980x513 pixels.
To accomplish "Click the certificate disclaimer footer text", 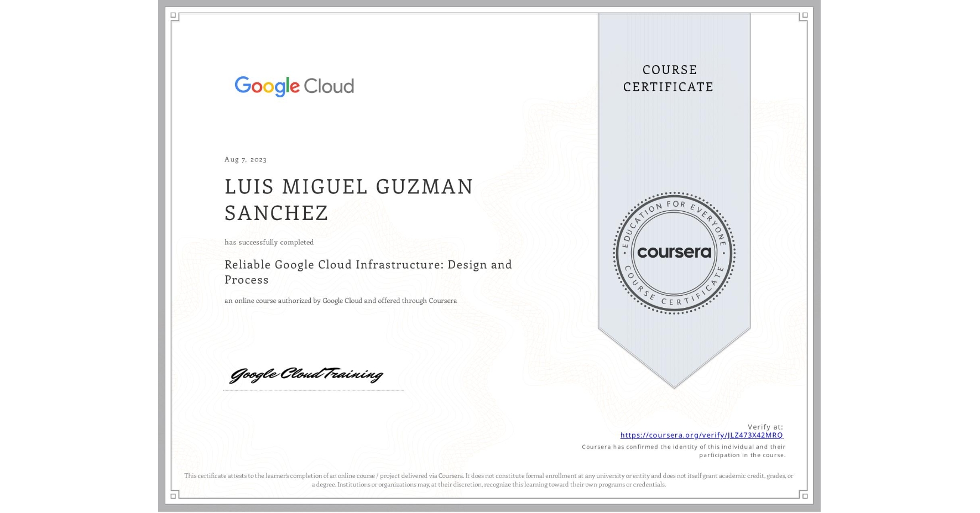I will tap(488, 480).
